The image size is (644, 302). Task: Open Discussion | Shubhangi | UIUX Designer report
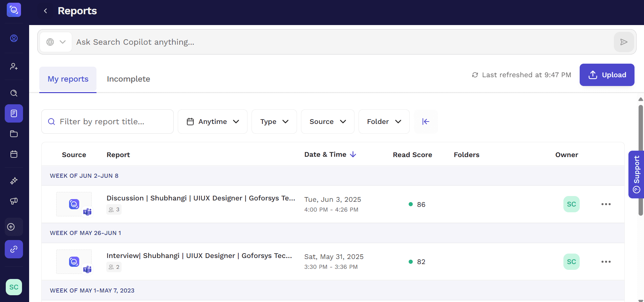click(201, 198)
